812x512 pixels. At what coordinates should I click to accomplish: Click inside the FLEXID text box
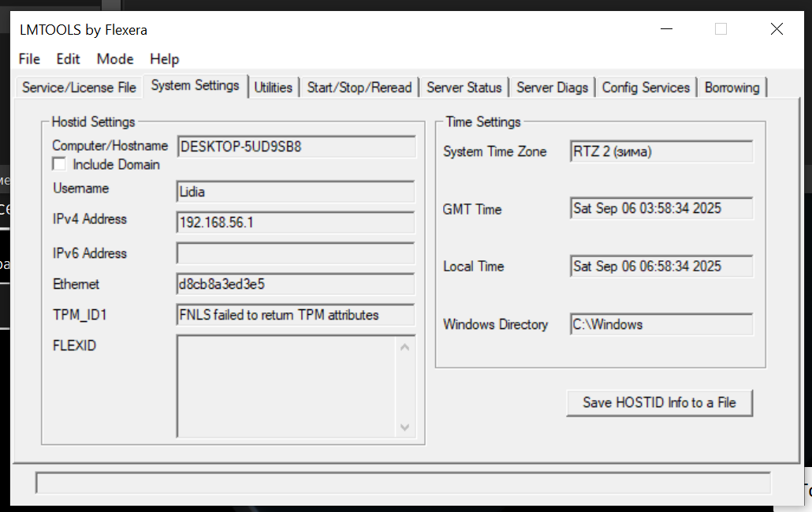[x=286, y=386]
